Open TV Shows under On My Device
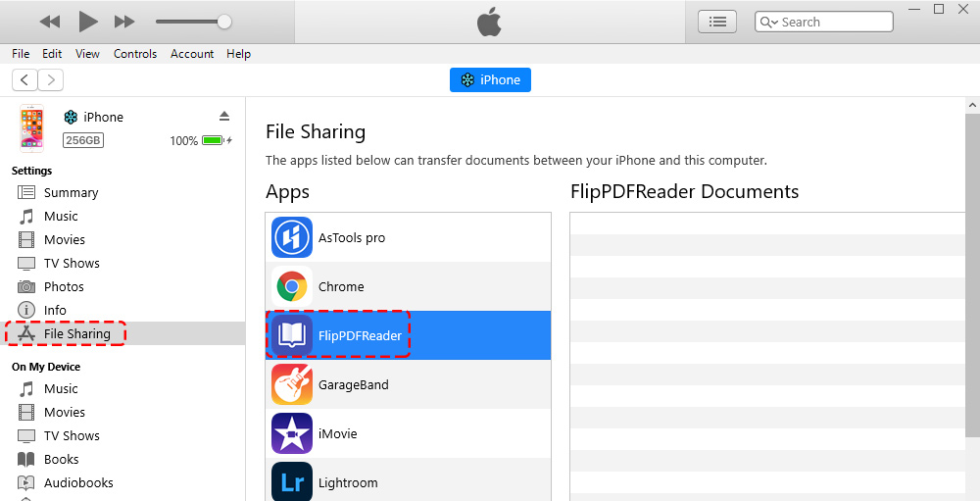Screen dimensions: 980x501 (x=72, y=436)
